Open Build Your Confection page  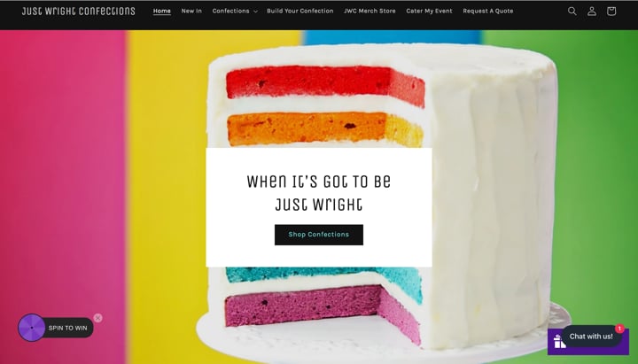point(300,11)
